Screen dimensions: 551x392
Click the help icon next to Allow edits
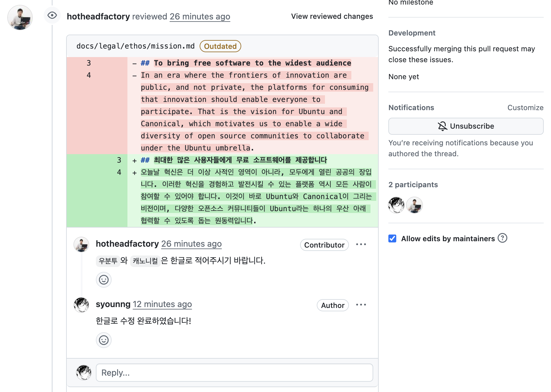click(502, 238)
